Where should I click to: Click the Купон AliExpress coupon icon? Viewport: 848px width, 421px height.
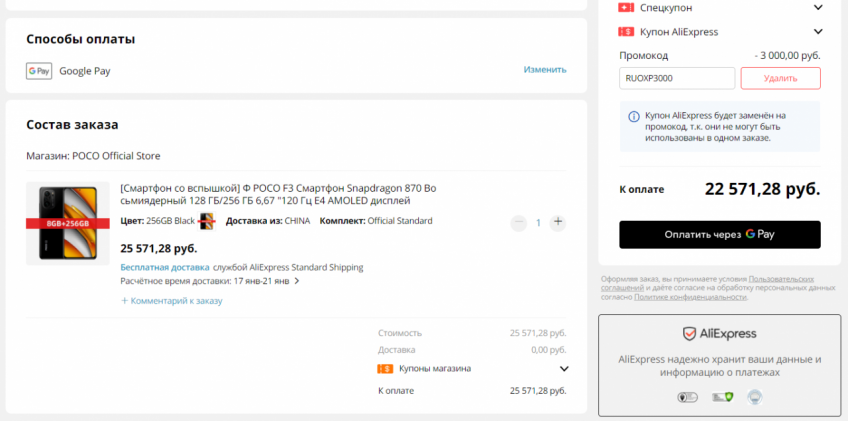627,32
